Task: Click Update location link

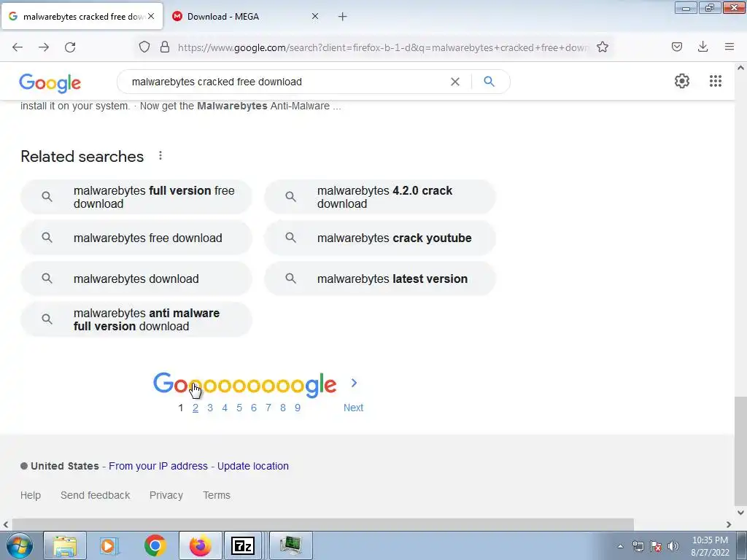Action: 253,466
